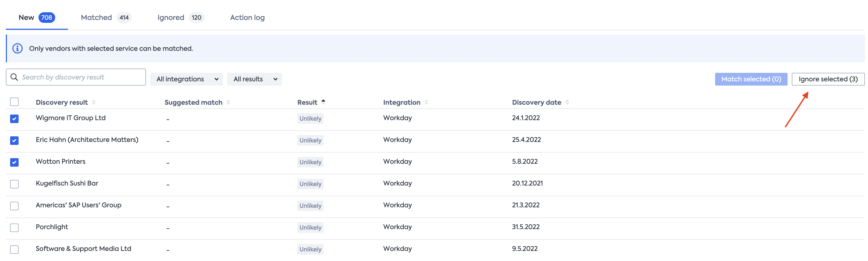Select the Kugelfisch Sushi Bar checkbox
The height and width of the screenshot is (261, 868).
pos(14,184)
